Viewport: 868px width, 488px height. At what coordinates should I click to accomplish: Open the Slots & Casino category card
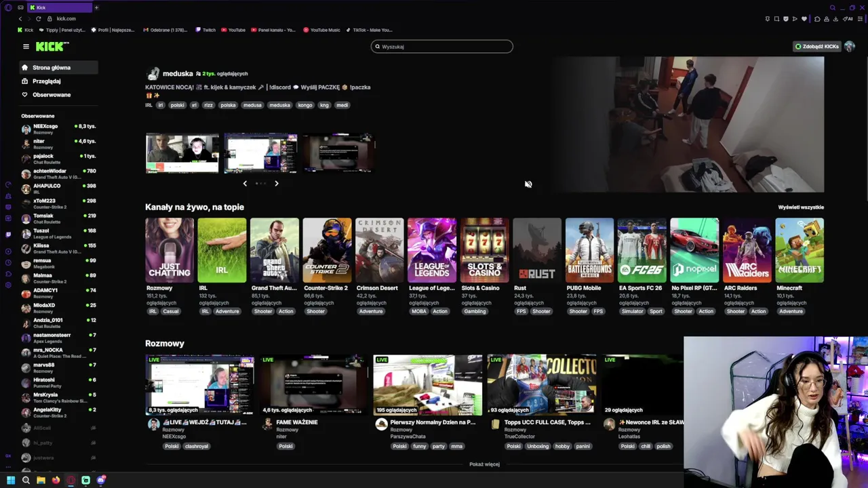(x=484, y=250)
